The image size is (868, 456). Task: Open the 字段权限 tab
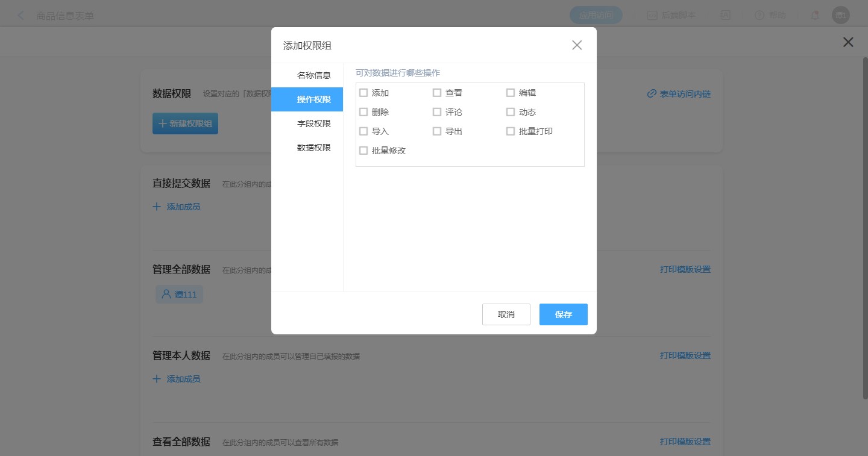313,123
